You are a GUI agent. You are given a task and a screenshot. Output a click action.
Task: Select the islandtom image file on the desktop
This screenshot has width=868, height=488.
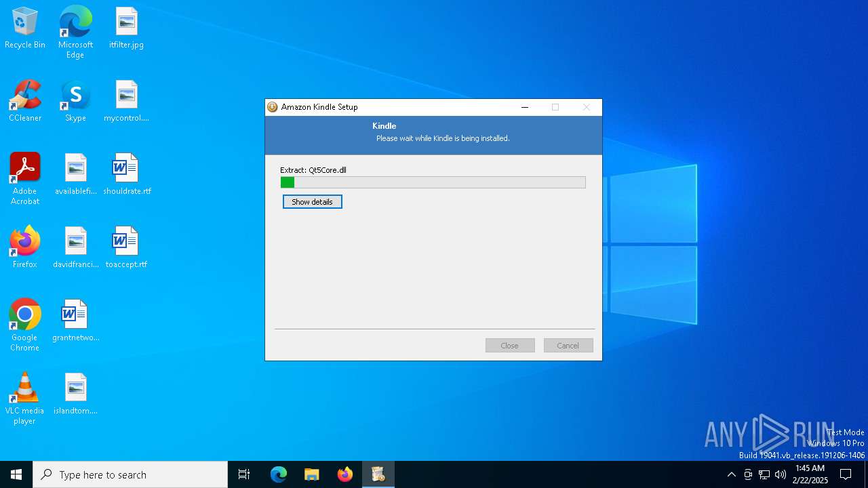click(x=75, y=394)
